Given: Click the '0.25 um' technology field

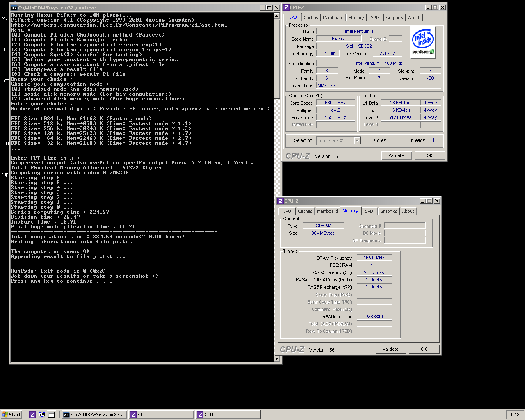Looking at the screenshot, I should pyautogui.click(x=327, y=53).
